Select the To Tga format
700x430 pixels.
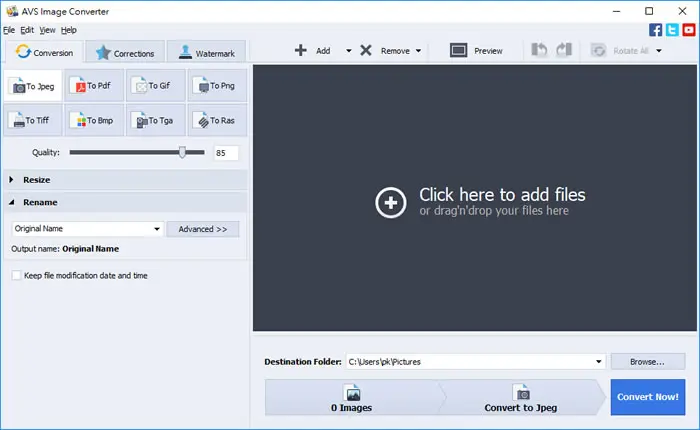point(155,121)
